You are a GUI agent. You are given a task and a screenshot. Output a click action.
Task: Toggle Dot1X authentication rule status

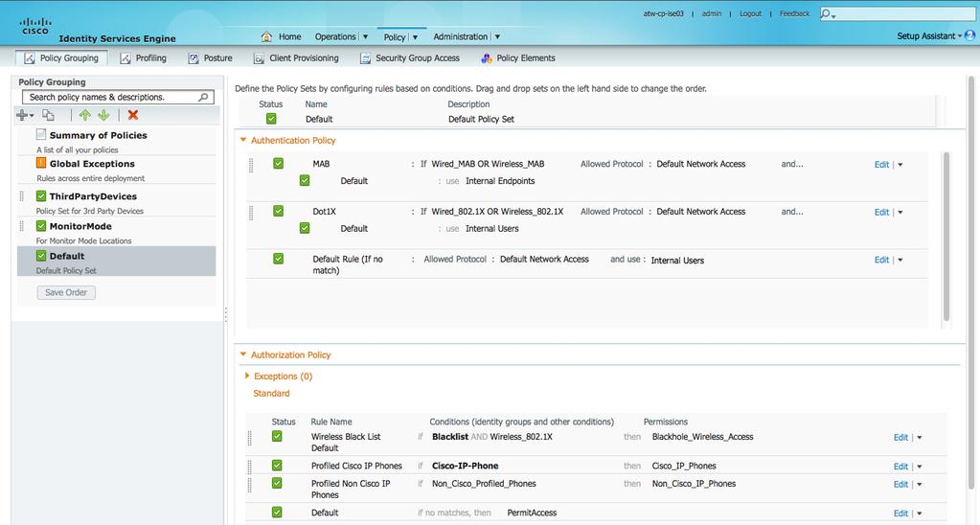[278, 211]
